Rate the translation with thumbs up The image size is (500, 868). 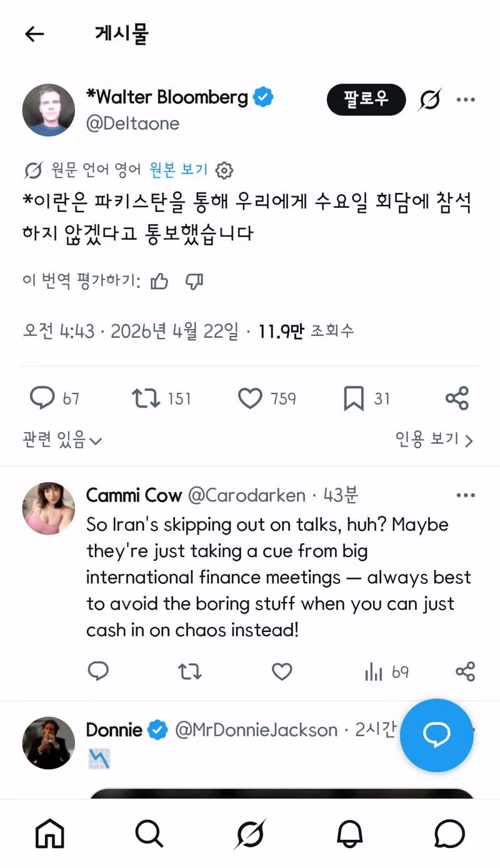tap(159, 282)
